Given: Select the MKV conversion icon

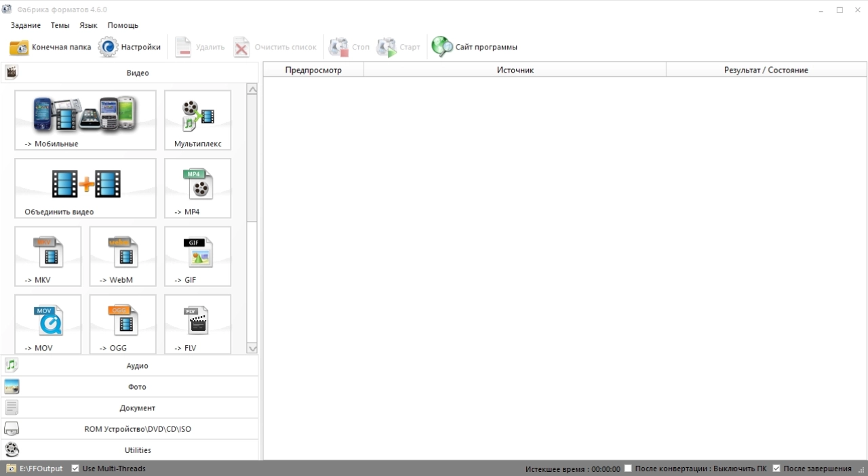Looking at the screenshot, I should (48, 256).
